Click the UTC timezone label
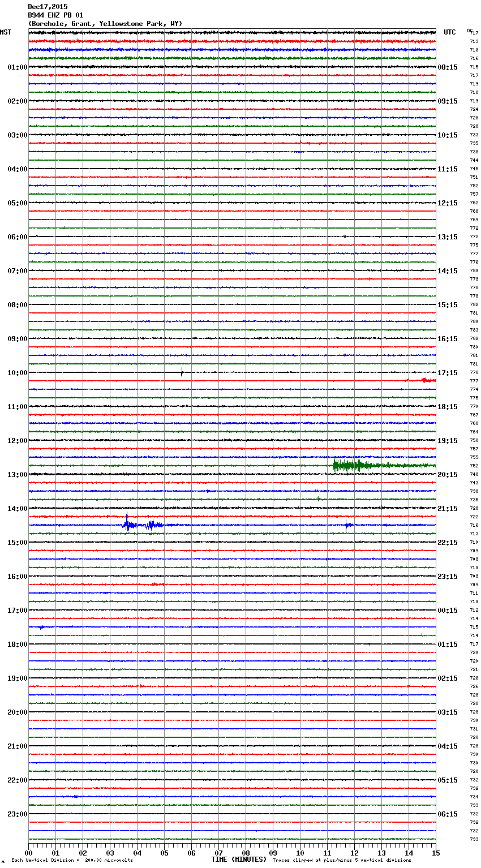Viewport: 481px width, 868px height. click(450, 32)
